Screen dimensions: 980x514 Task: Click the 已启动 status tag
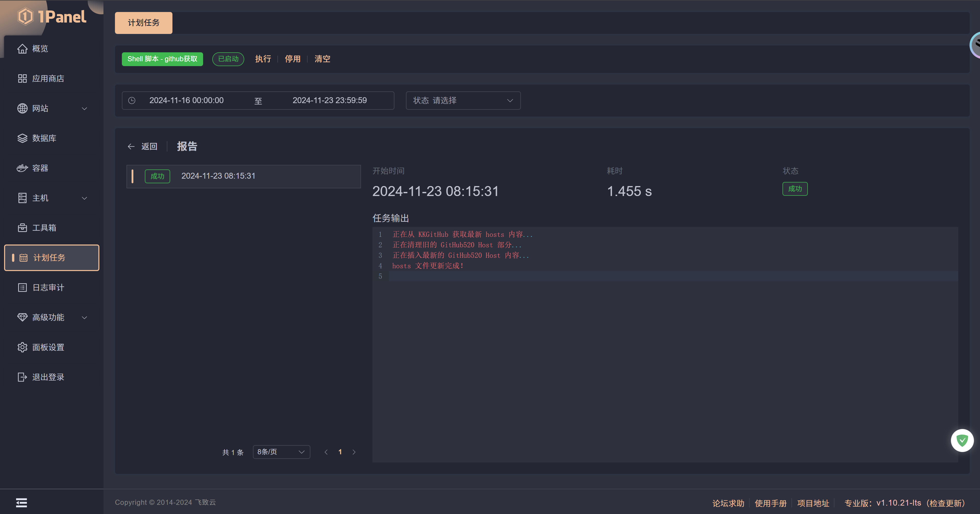click(x=228, y=59)
